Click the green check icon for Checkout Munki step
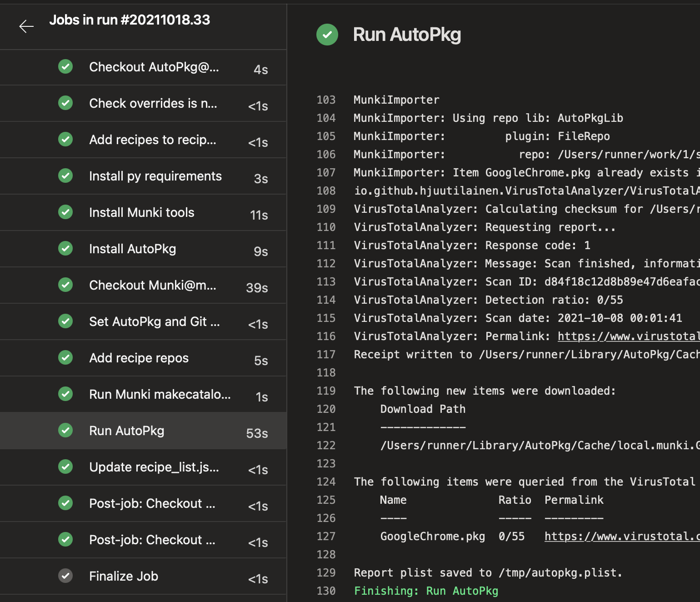700x602 pixels. (65, 285)
